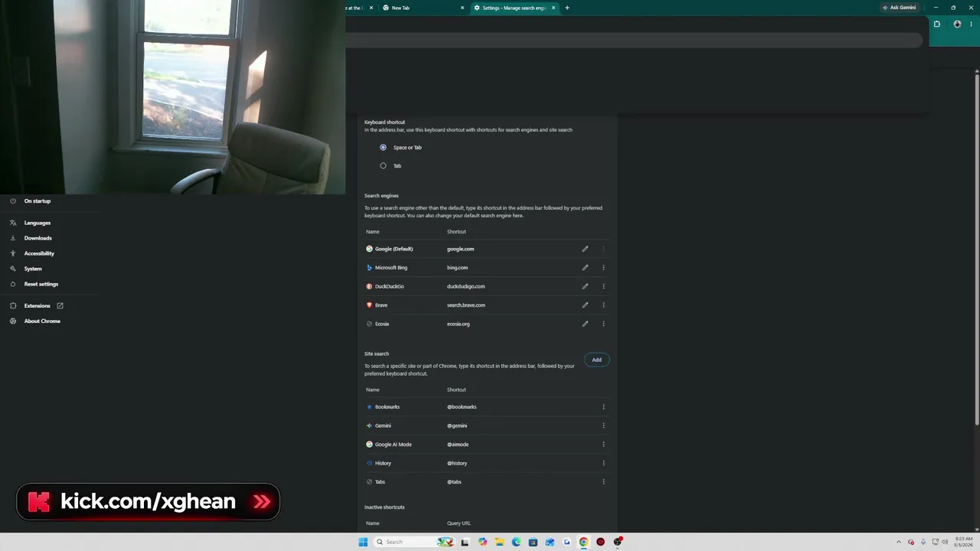Open Microsoft Store from the taskbar
The height and width of the screenshot is (551, 980).
pyautogui.click(x=533, y=542)
